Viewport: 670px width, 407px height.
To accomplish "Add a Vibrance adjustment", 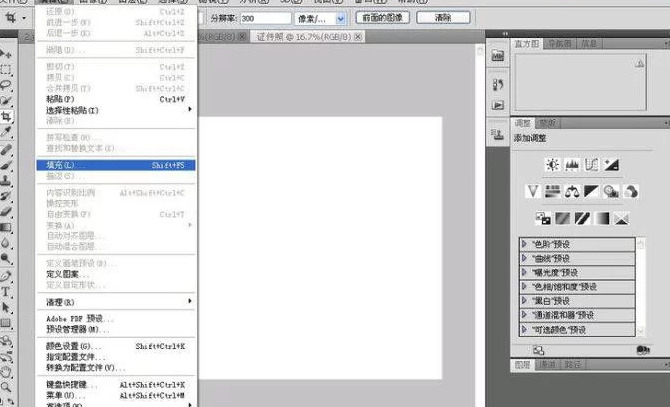I will click(532, 191).
